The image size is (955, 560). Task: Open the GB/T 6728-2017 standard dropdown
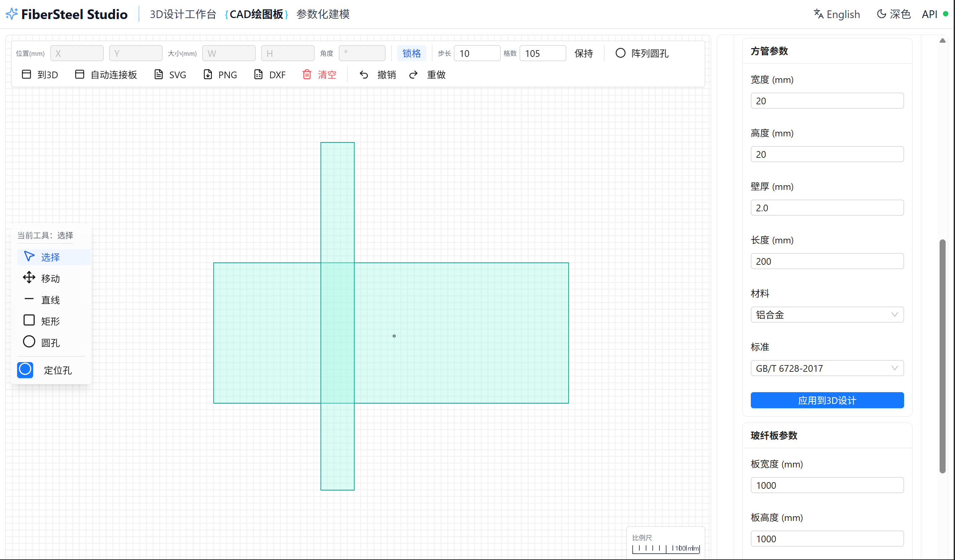826,368
